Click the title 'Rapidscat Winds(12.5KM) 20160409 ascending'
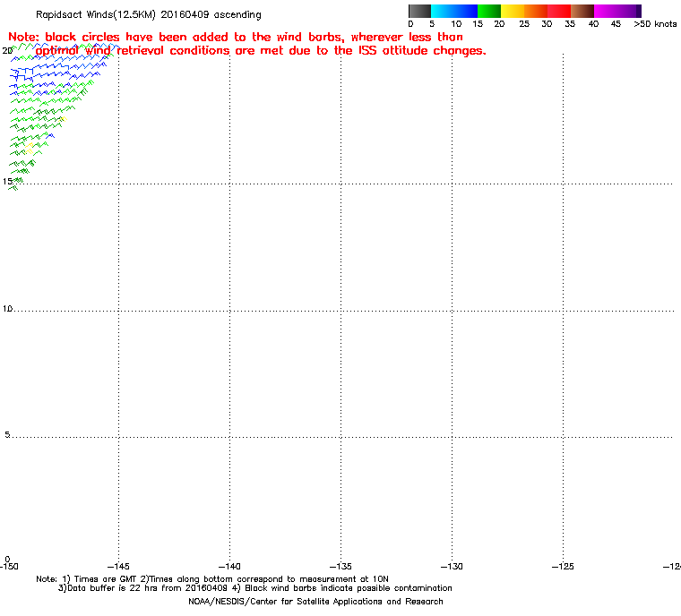This screenshot has width=681, height=616. [x=149, y=14]
